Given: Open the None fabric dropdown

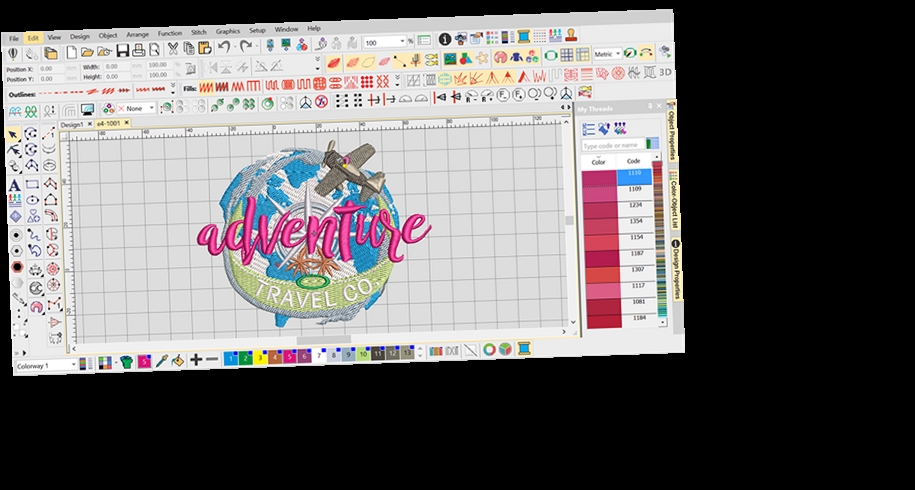Looking at the screenshot, I should point(151,108).
